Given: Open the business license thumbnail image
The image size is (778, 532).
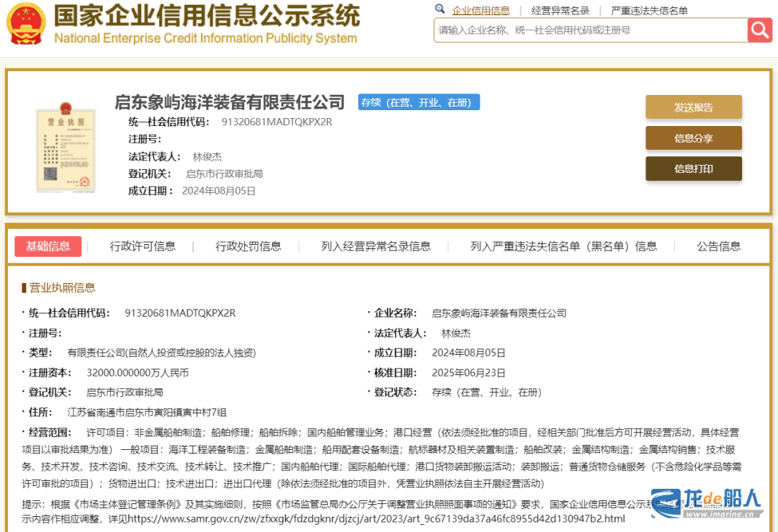Looking at the screenshot, I should click(66, 148).
